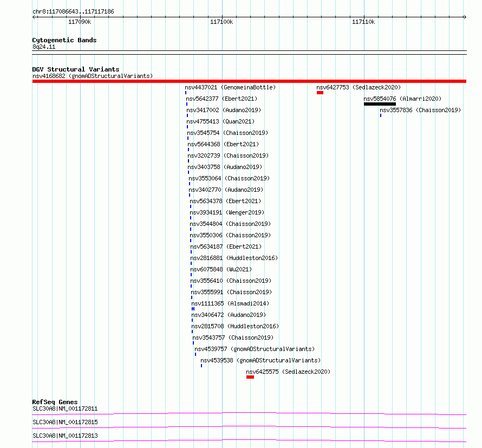The image size is (482, 448).
Task: Open variant nsv2815708 (Huddleston2016)
Action: point(235,326)
